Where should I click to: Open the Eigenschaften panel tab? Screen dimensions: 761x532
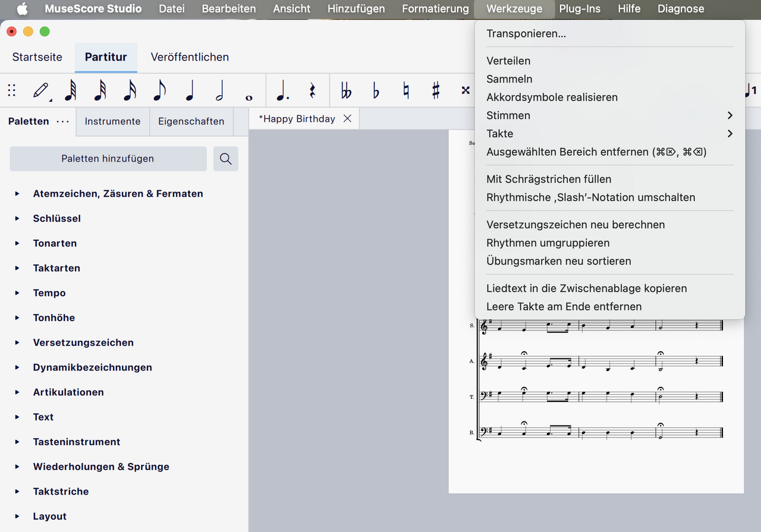(x=191, y=121)
